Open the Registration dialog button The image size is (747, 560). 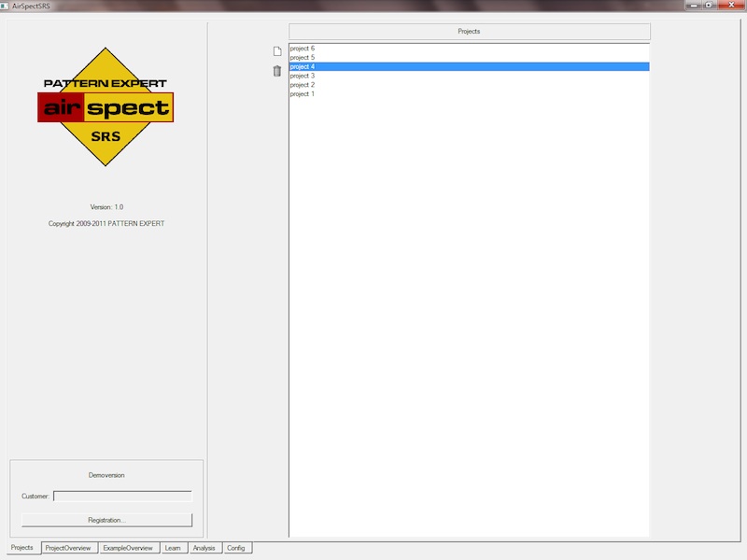(x=106, y=520)
